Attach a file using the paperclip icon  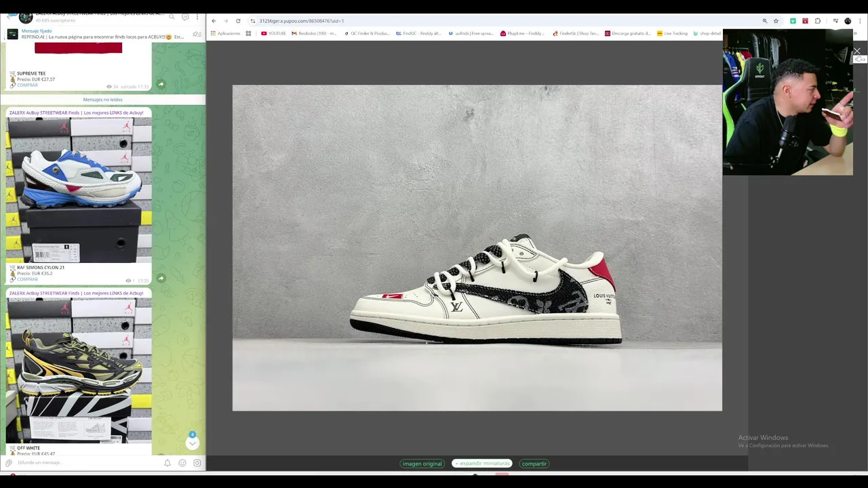9,463
